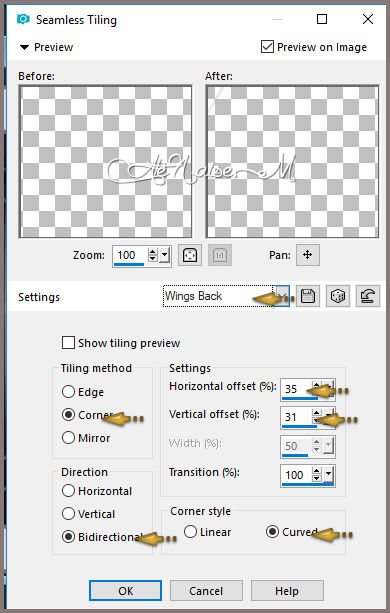Click the Save preset floppy disk icon
390x613 pixels.
coord(308,296)
